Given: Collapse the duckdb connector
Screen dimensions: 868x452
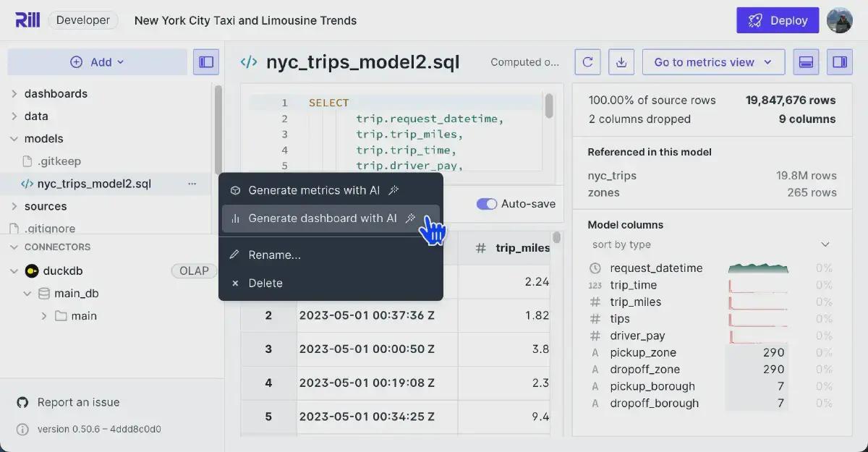Looking at the screenshot, I should tap(14, 271).
